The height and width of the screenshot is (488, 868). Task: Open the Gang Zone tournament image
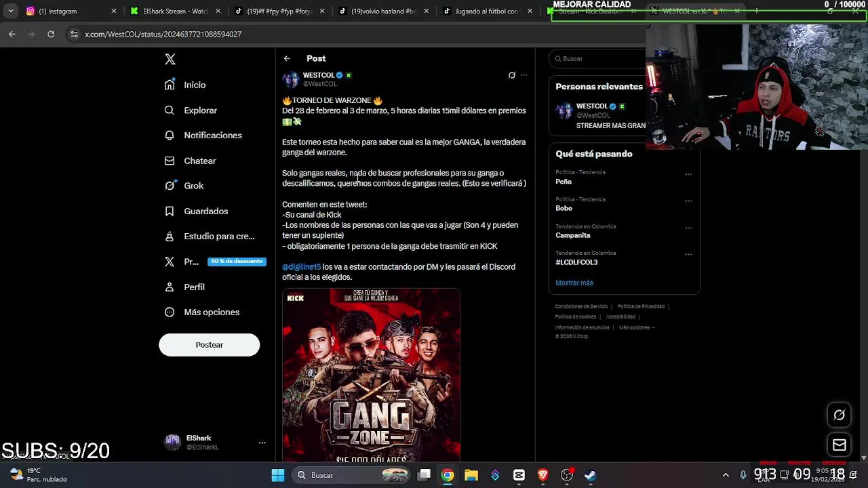click(371, 375)
